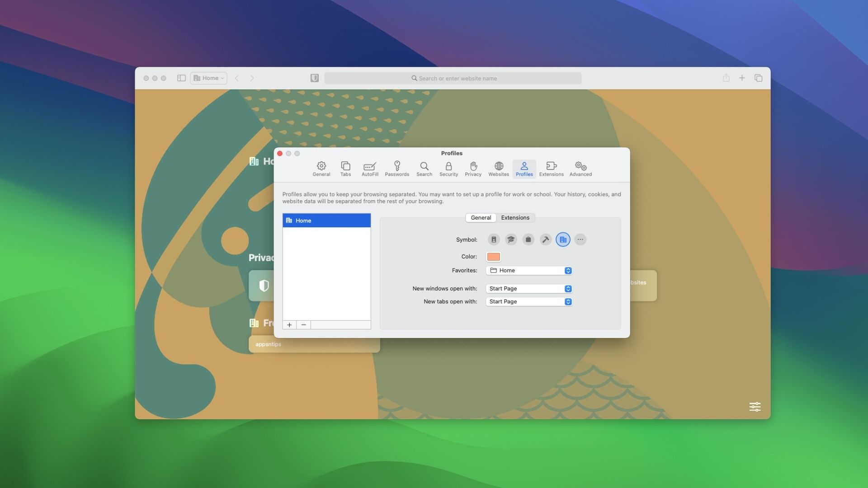868x488 pixels.
Task: Click Safari's search or address bar
Action: 452,78
